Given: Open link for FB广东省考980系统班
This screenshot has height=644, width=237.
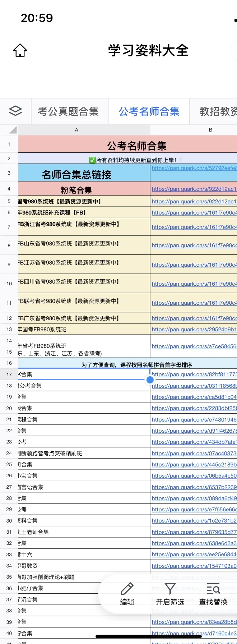Looking at the screenshot, I should point(194,318).
